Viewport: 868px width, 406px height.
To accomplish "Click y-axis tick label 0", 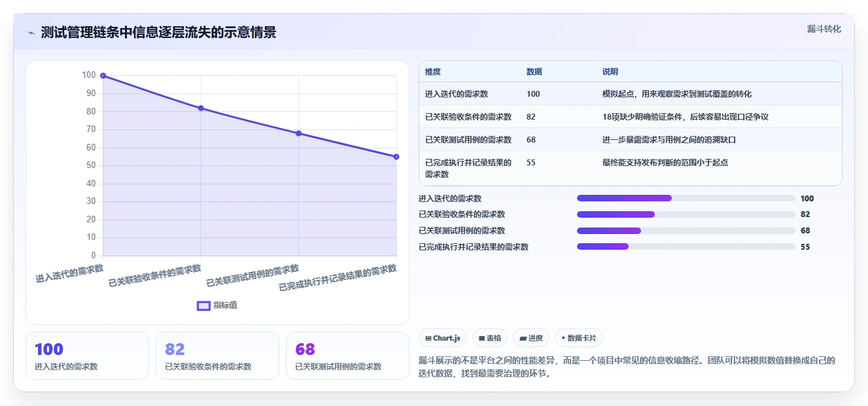I will pyautogui.click(x=94, y=256).
